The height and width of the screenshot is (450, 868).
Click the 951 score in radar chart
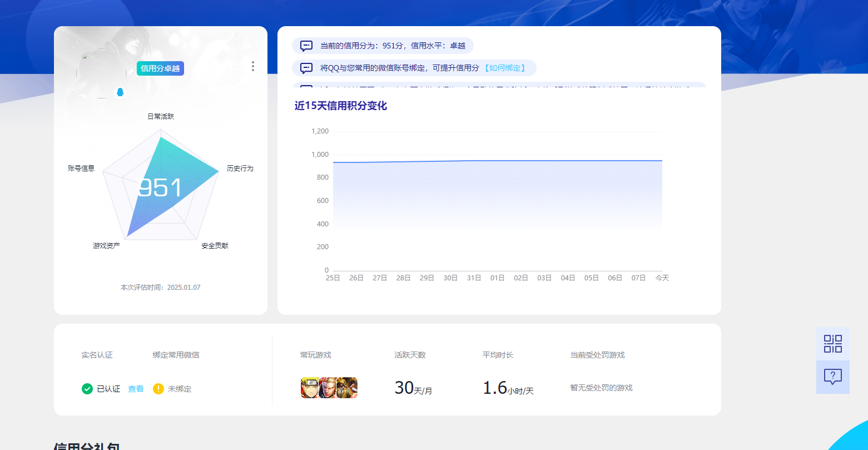(160, 188)
